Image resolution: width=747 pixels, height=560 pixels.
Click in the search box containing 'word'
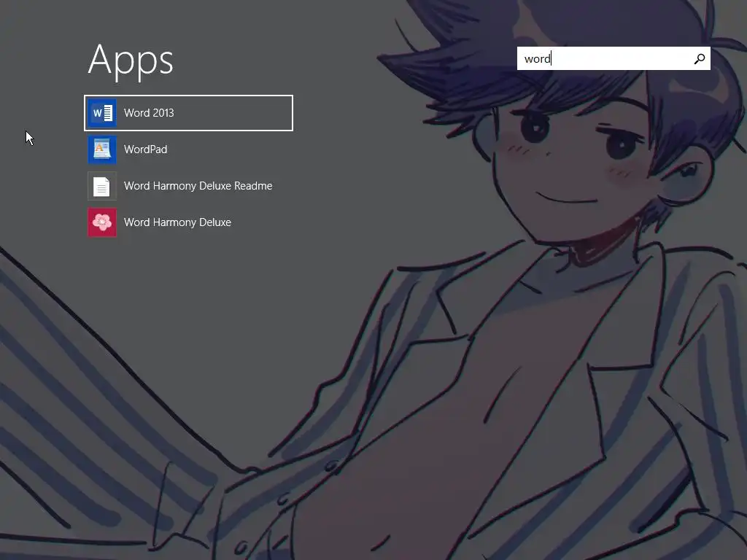(614, 58)
